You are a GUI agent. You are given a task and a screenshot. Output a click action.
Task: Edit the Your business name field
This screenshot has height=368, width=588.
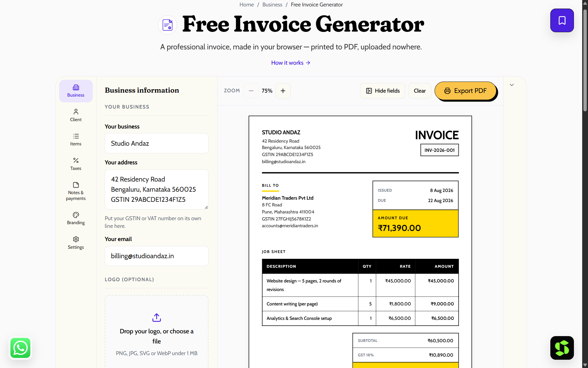pyautogui.click(x=156, y=143)
